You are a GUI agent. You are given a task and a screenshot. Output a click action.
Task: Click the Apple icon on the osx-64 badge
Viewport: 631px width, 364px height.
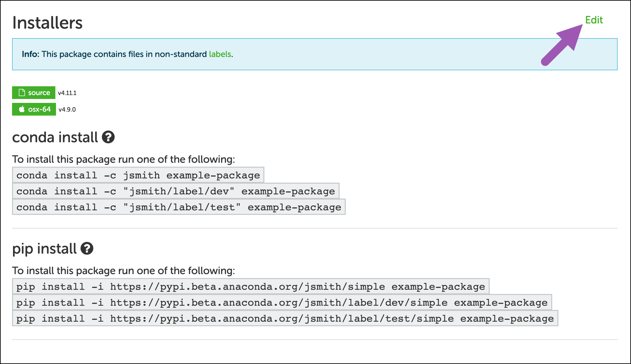pyautogui.click(x=22, y=109)
